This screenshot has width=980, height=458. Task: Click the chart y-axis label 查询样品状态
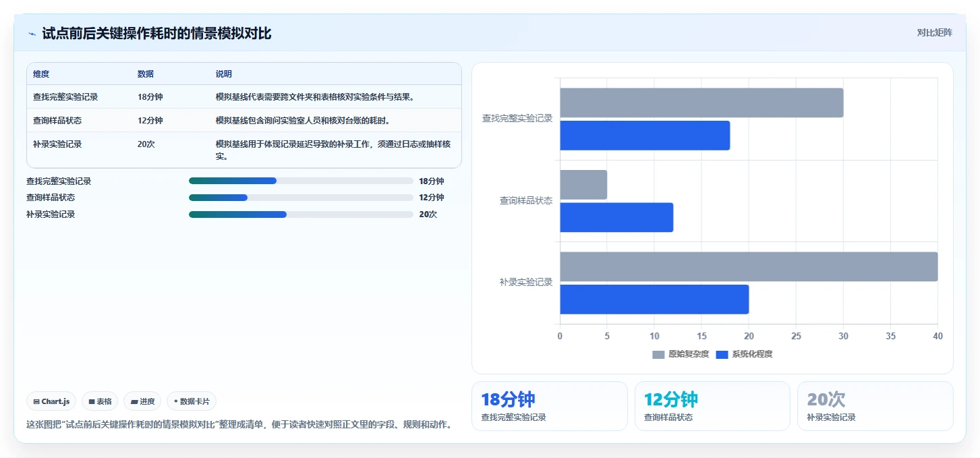pyautogui.click(x=526, y=200)
